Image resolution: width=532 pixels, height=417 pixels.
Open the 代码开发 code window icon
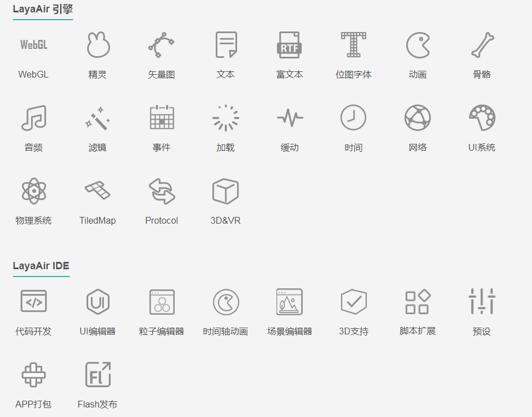(x=34, y=301)
